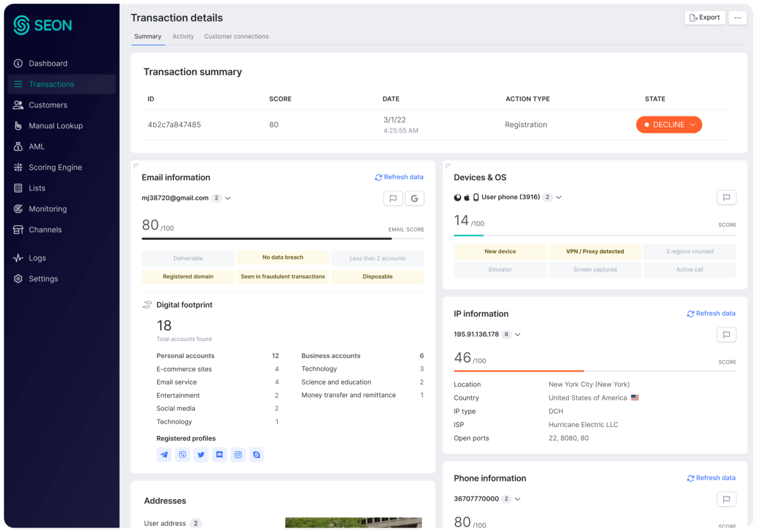
Task: Click the Export button
Action: (x=705, y=18)
